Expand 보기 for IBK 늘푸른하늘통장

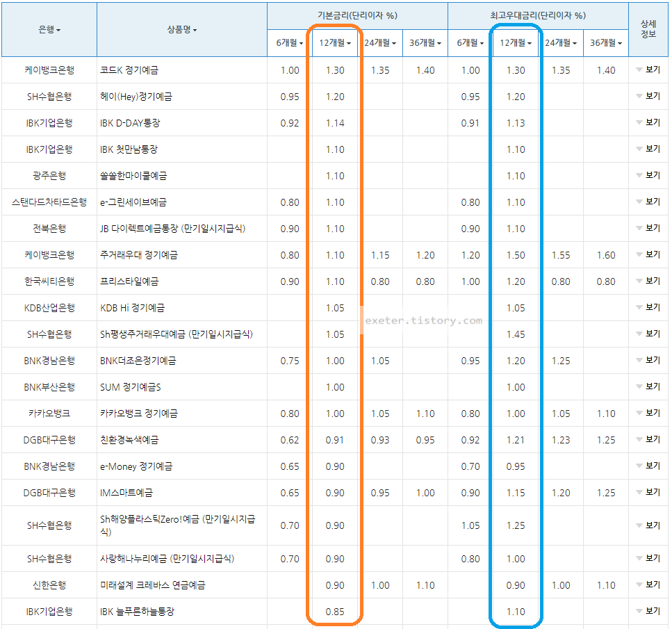coord(648,611)
